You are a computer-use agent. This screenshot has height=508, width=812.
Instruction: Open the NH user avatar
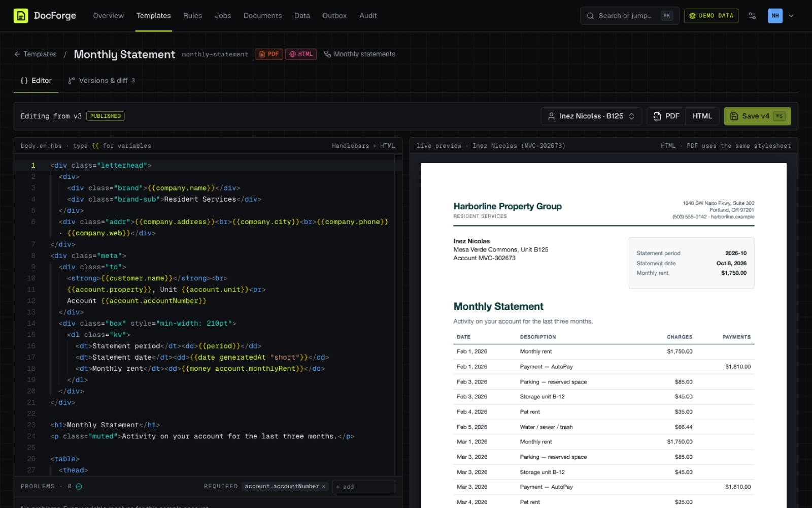775,16
